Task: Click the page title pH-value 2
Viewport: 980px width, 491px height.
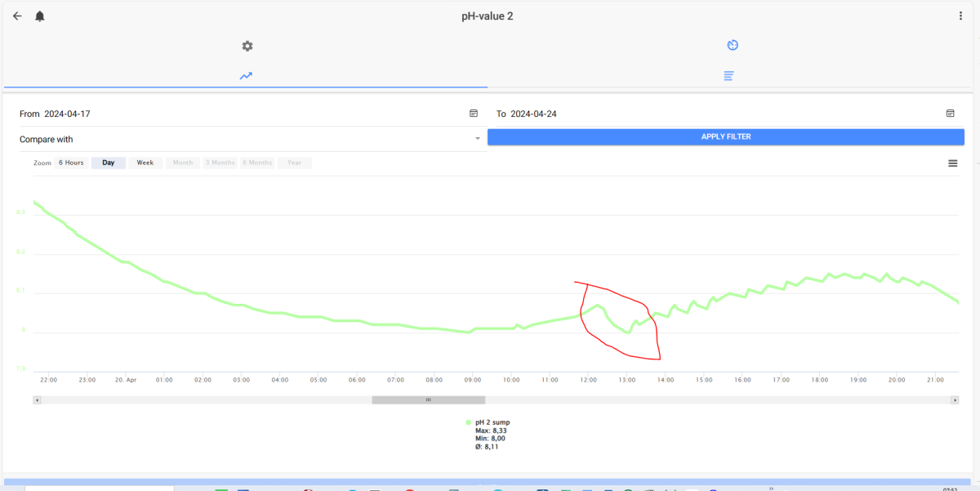Action: click(x=488, y=16)
